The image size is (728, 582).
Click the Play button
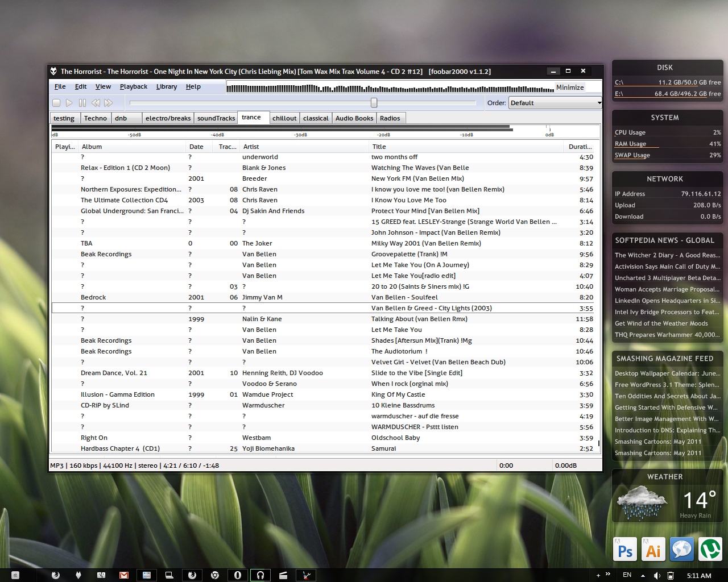(69, 103)
